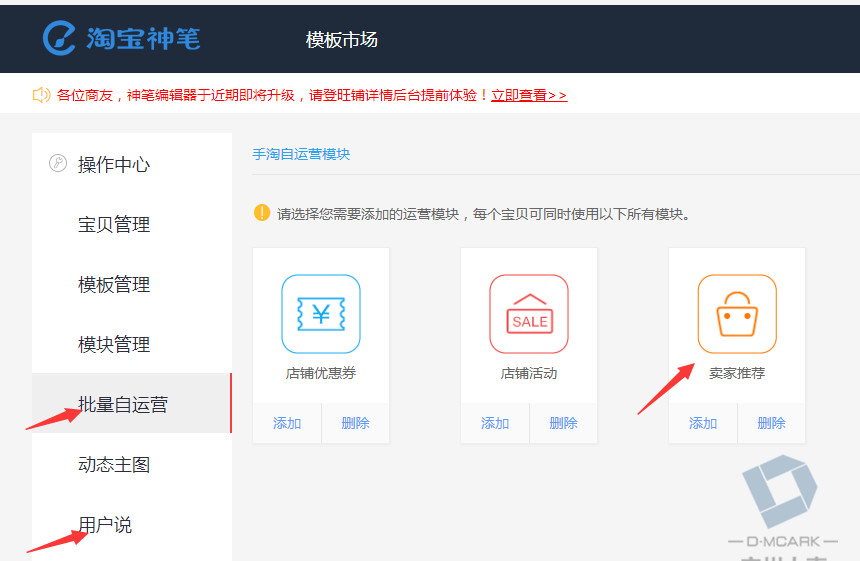
Task: Click the speaker announcement icon
Action: coord(42,95)
